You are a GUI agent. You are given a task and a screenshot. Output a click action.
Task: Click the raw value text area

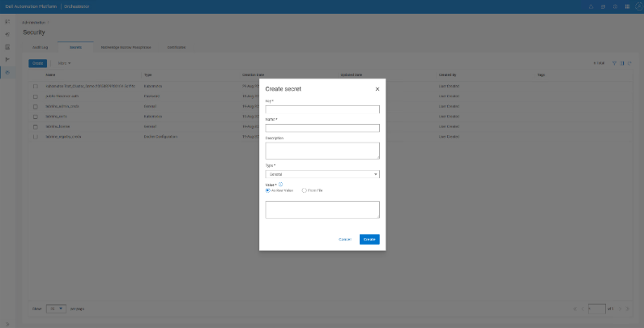(322, 210)
